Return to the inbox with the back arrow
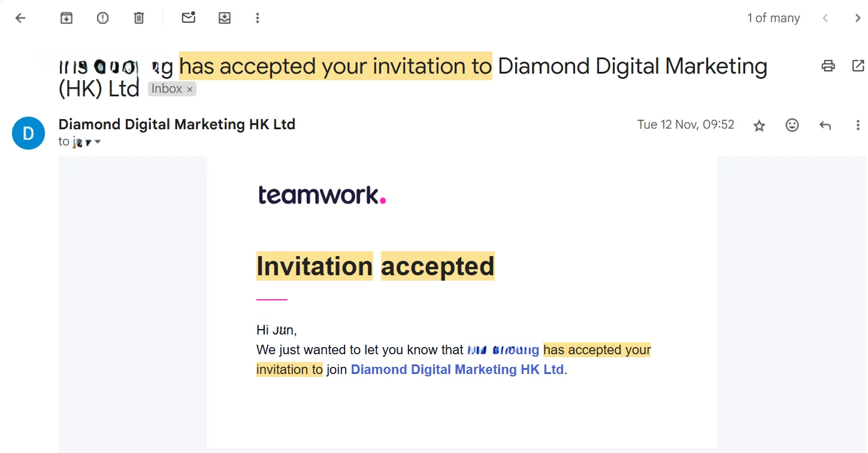This screenshot has width=868, height=453. point(20,18)
